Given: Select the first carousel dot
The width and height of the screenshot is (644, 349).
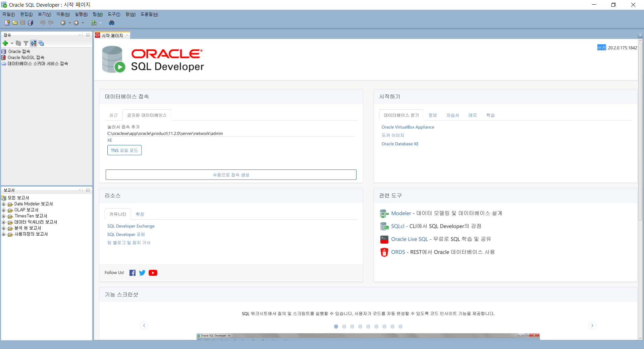Looking at the screenshot, I should pos(336,327).
